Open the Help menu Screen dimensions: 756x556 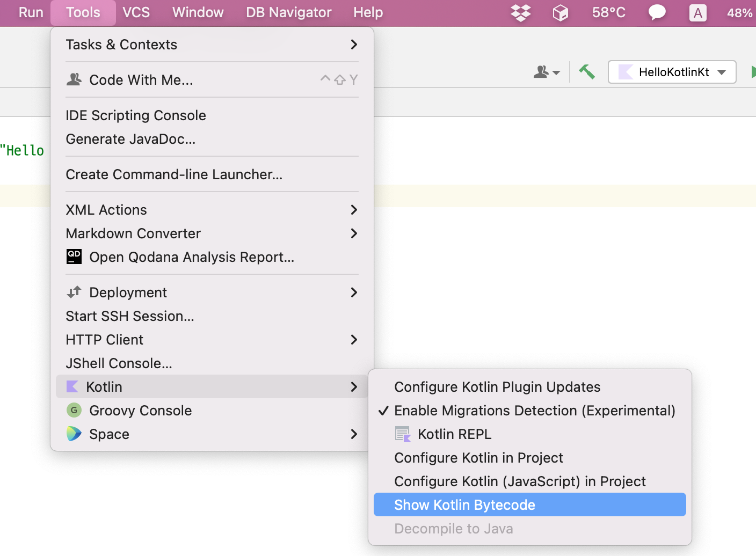tap(368, 12)
